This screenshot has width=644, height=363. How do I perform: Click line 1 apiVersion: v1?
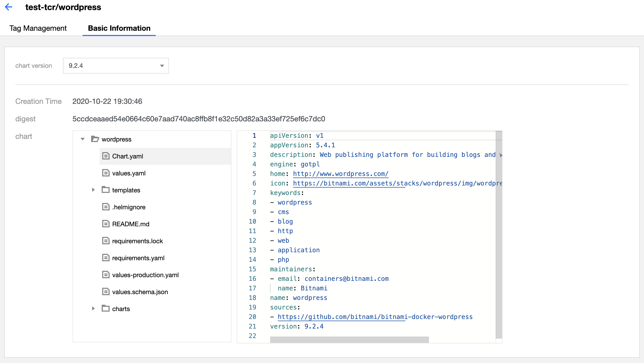[297, 136]
